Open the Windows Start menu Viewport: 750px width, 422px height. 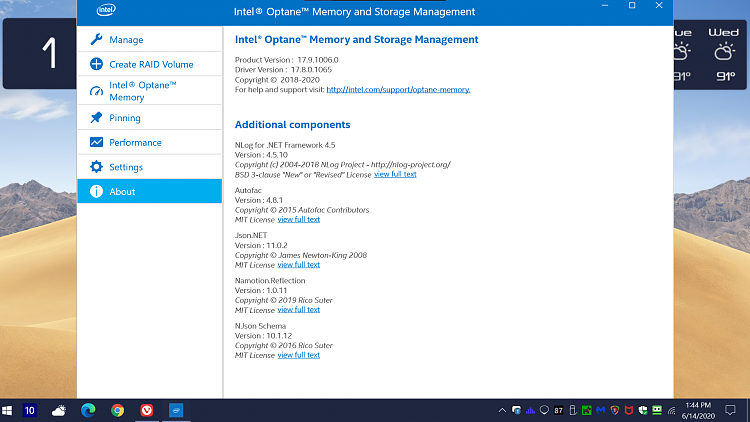[7, 411]
